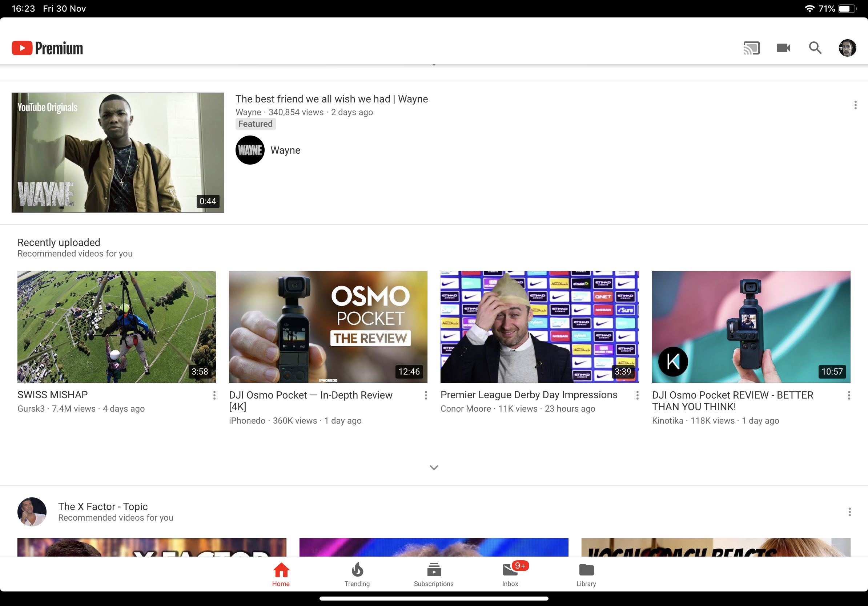The image size is (868, 606).
Task: Tap the YouTube Premium logo
Action: tap(47, 48)
